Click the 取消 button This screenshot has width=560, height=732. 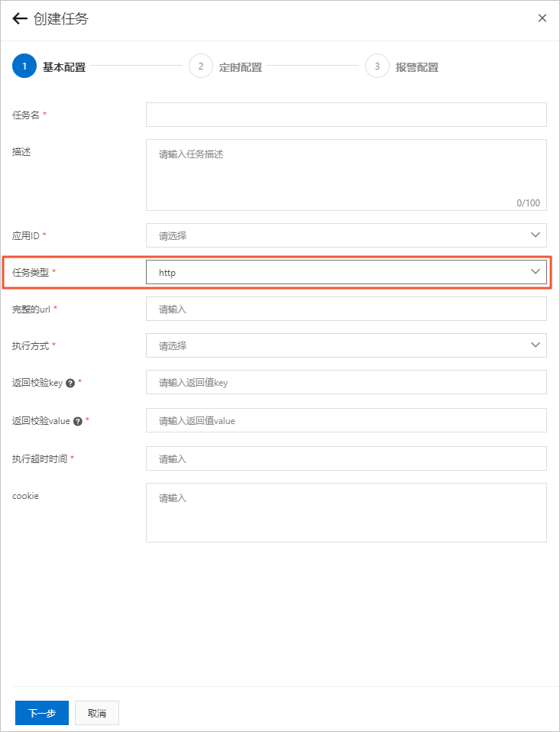[97, 713]
